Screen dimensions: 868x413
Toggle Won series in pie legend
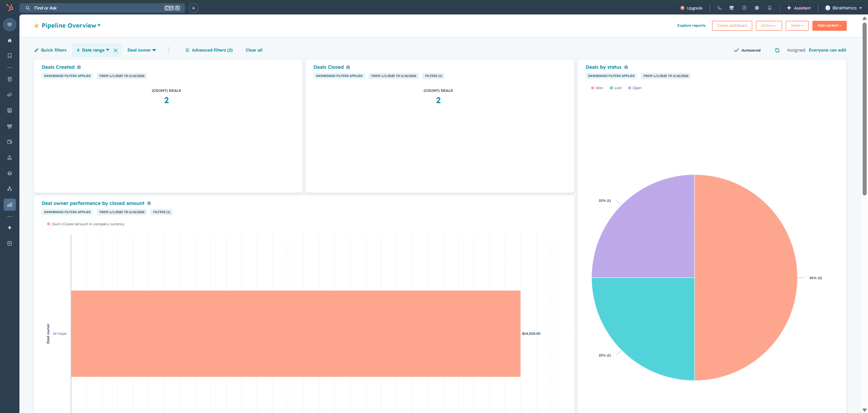(597, 88)
